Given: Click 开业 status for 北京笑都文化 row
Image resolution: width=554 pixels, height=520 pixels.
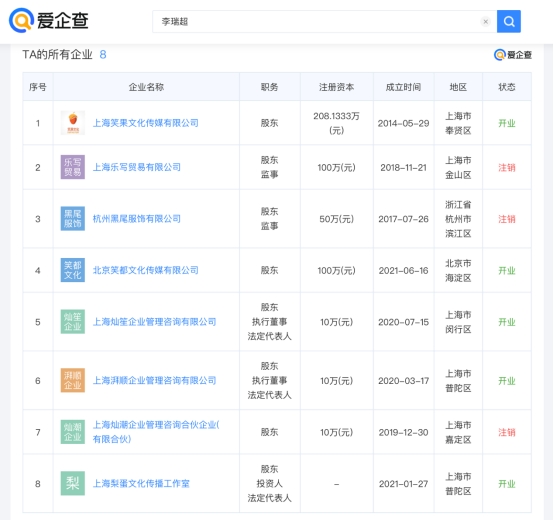Looking at the screenshot, I should 507,271.
